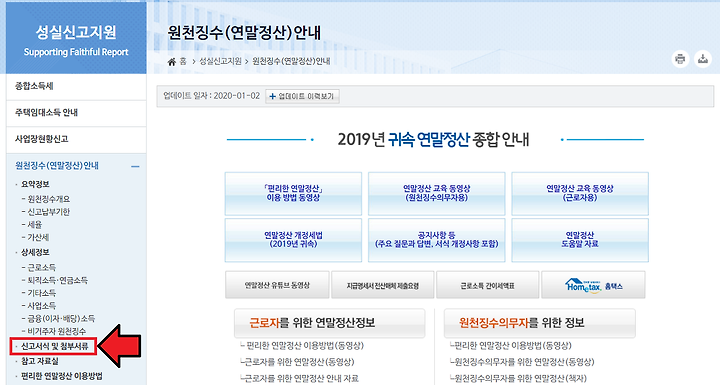Open the Hometax 홈택스 logo button
Viewport: 720px width, 385px height.
pyautogui.click(x=593, y=285)
